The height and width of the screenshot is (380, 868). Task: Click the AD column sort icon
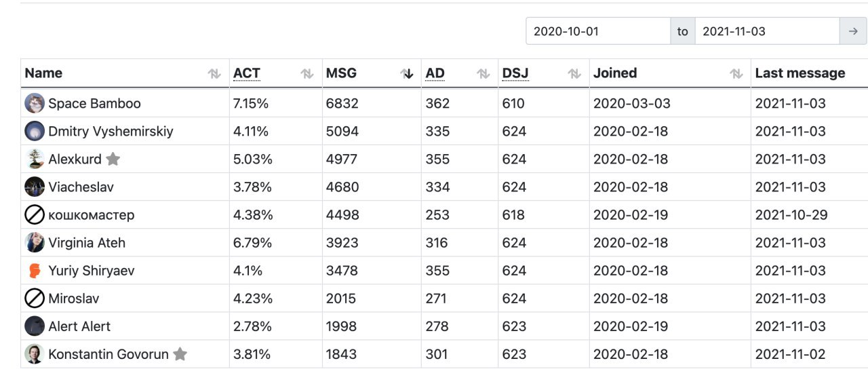484,74
